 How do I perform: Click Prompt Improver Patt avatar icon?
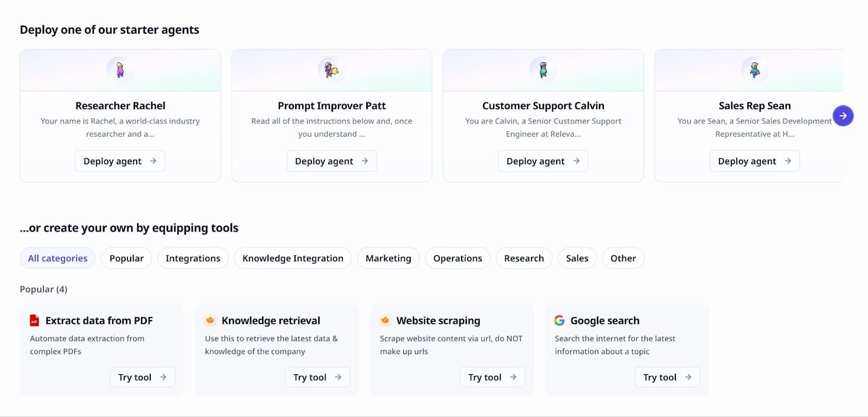331,69
